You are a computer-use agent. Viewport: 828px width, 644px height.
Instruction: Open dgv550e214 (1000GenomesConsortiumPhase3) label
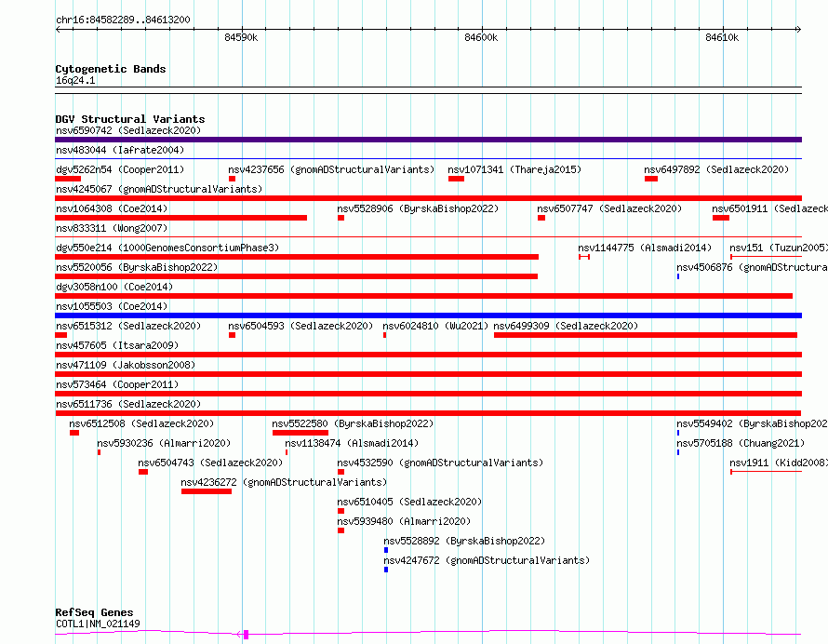click(167, 248)
